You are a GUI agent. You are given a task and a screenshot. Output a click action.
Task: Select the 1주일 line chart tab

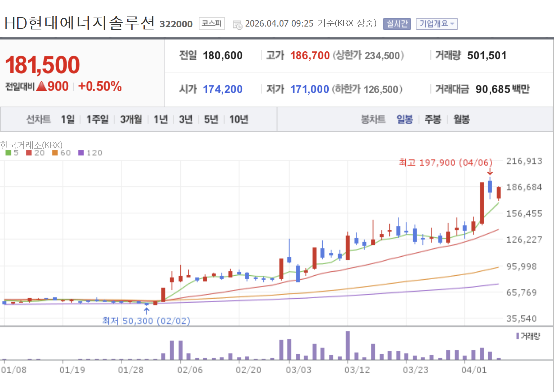coord(97,119)
